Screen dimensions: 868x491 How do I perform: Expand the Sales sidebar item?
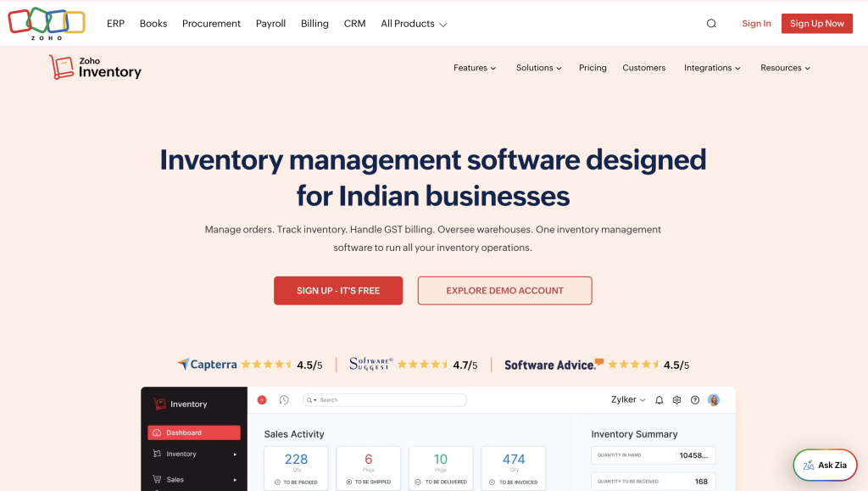[194, 479]
